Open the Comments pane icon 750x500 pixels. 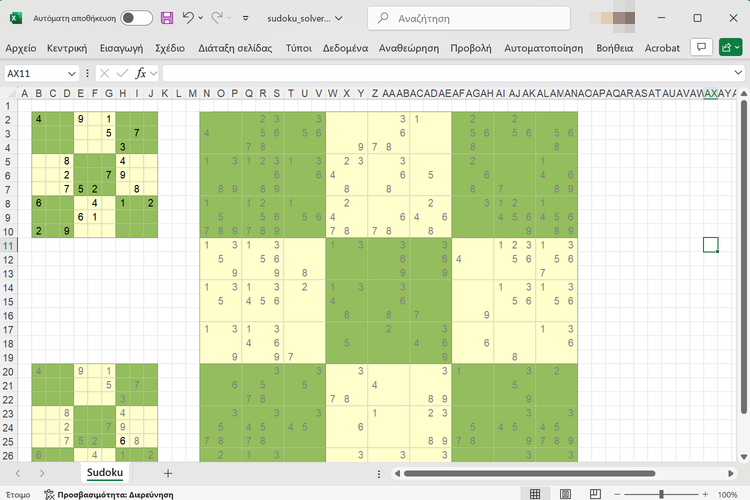[702, 47]
